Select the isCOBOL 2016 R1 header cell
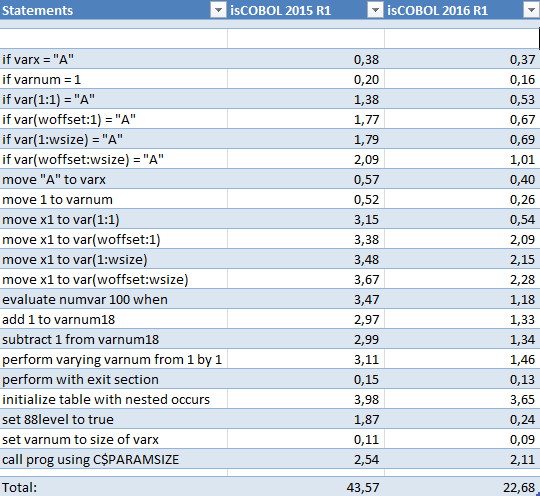 (462, 10)
